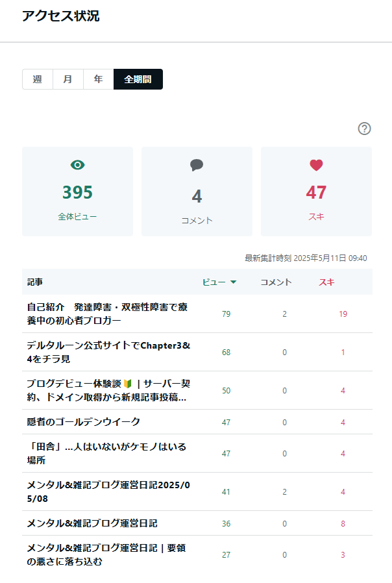Click view count 41 in 2025/05/08 row
The width and height of the screenshot is (392, 583).
point(227,492)
